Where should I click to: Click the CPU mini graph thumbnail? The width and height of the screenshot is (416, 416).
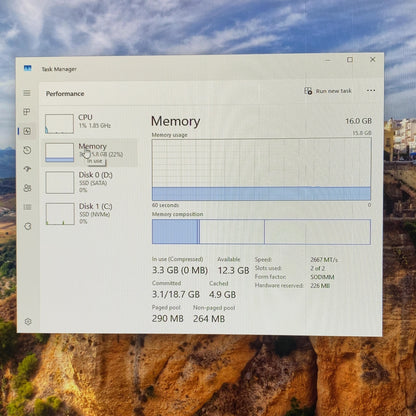click(59, 124)
